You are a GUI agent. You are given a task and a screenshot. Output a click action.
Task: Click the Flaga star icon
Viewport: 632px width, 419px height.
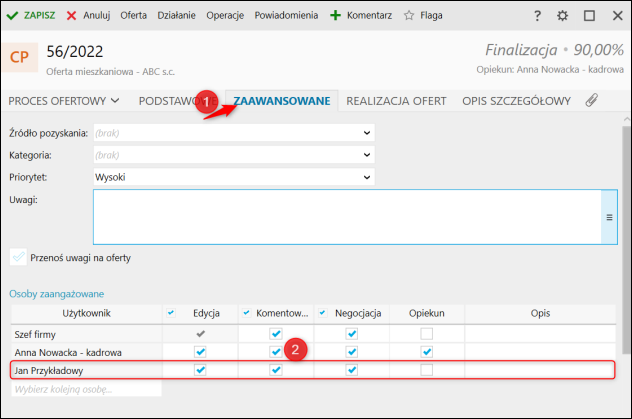[x=409, y=16]
